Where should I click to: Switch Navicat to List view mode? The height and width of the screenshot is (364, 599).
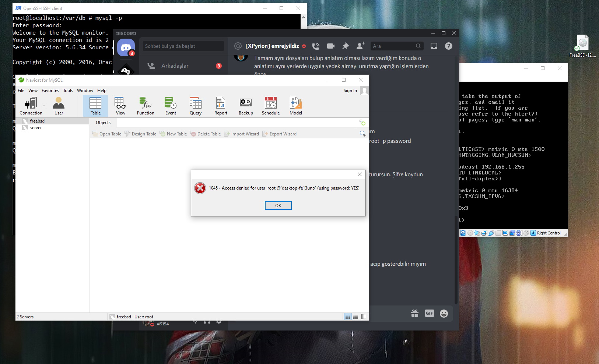348,317
